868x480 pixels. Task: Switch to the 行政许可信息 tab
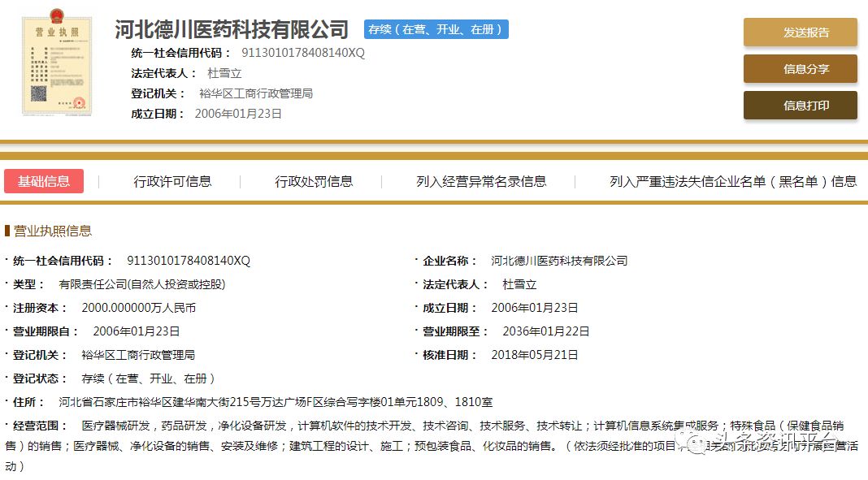pyautogui.click(x=172, y=181)
